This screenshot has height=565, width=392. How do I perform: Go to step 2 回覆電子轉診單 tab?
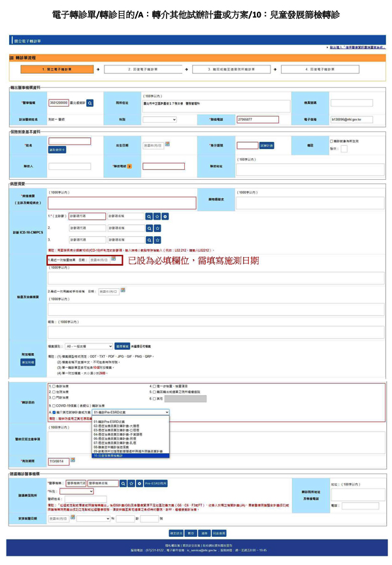coord(141,69)
